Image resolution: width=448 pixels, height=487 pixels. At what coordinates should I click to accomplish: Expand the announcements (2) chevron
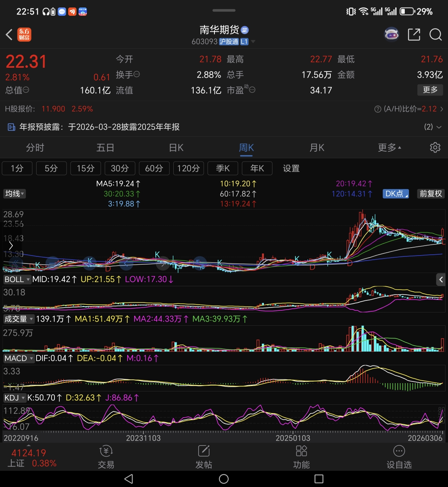[439, 127]
